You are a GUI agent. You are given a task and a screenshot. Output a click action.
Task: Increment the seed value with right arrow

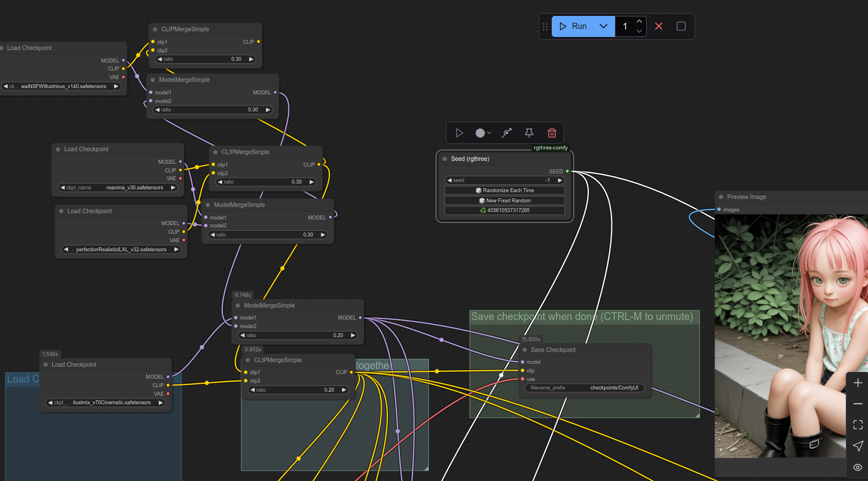[560, 180]
